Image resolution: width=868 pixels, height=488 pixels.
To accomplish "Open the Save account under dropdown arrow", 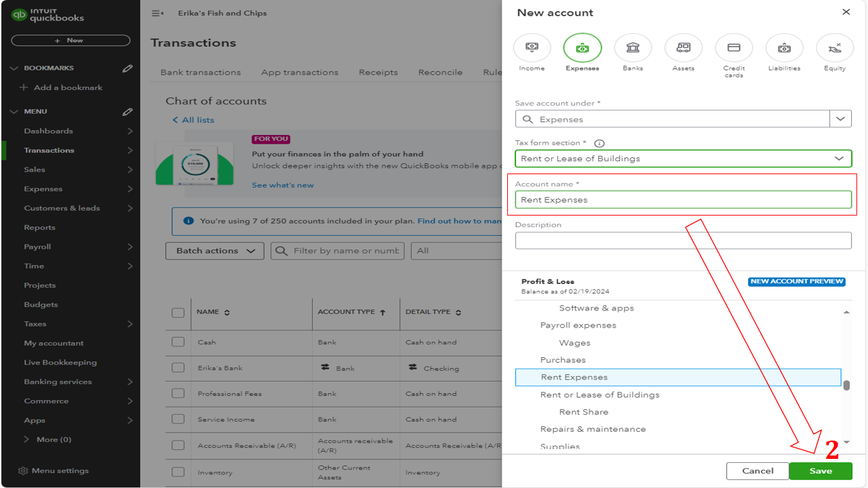I will [x=841, y=119].
